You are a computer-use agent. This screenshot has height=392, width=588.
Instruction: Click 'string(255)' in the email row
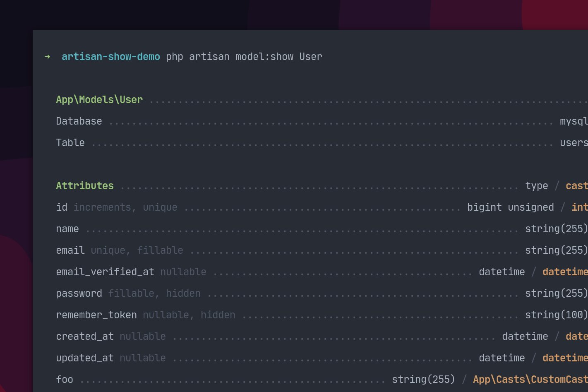point(557,250)
